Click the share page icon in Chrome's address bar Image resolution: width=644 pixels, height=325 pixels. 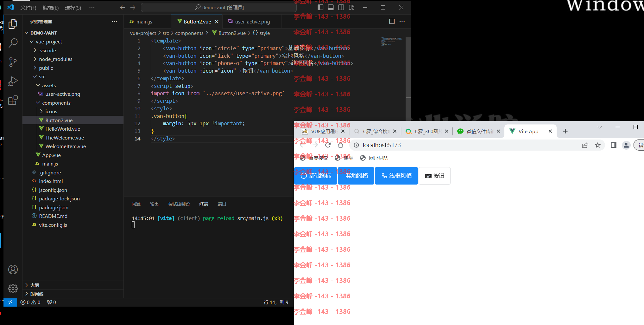pyautogui.click(x=585, y=145)
